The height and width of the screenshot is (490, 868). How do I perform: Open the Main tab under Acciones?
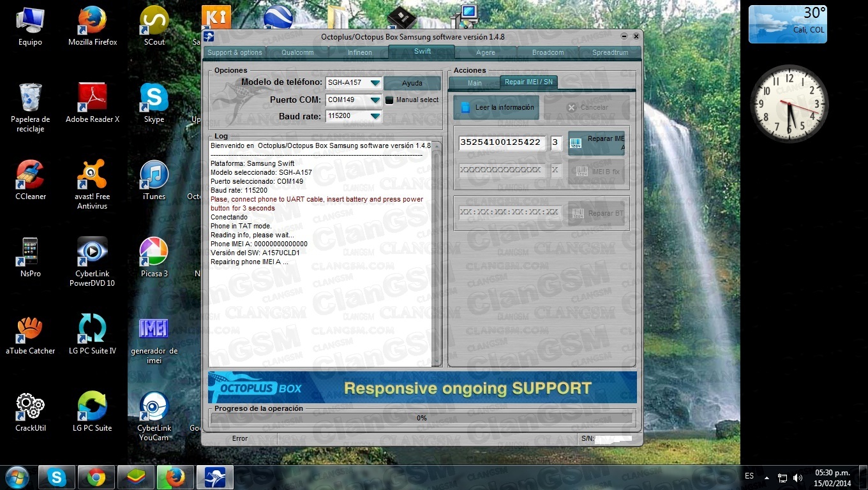(x=474, y=83)
